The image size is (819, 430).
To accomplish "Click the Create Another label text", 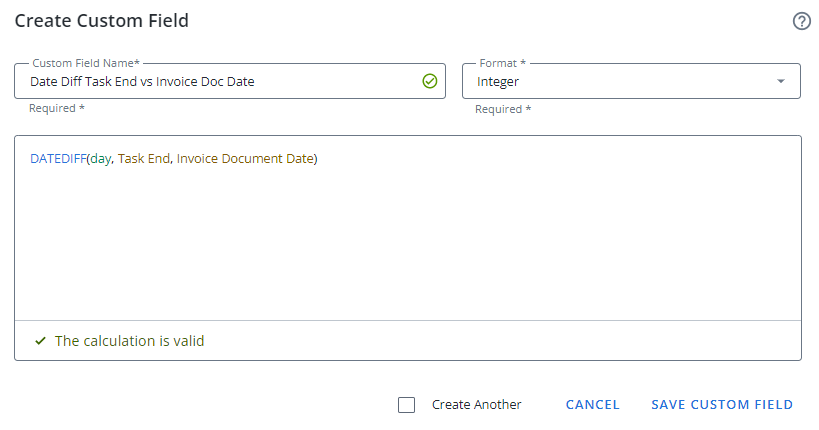I will (x=476, y=405).
